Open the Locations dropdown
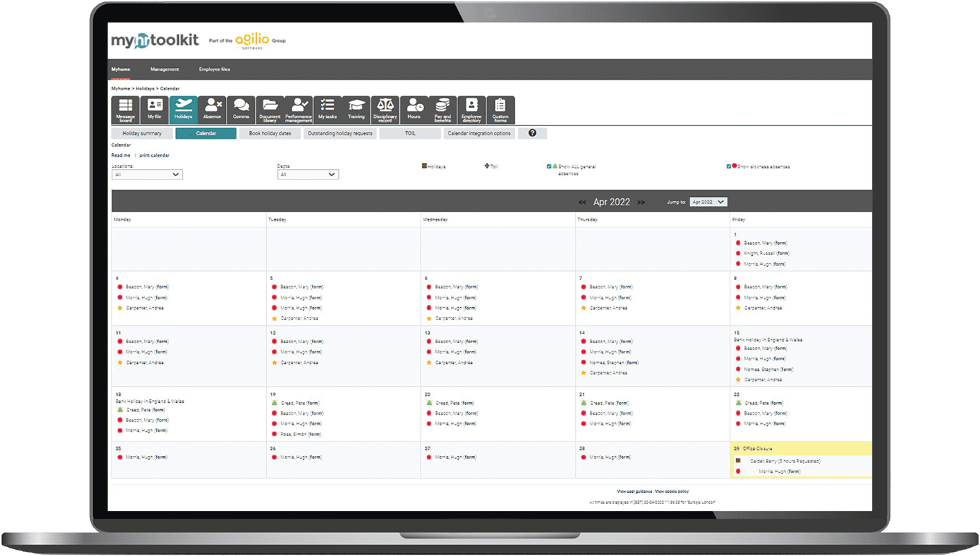The width and height of the screenshot is (980, 556). (147, 174)
